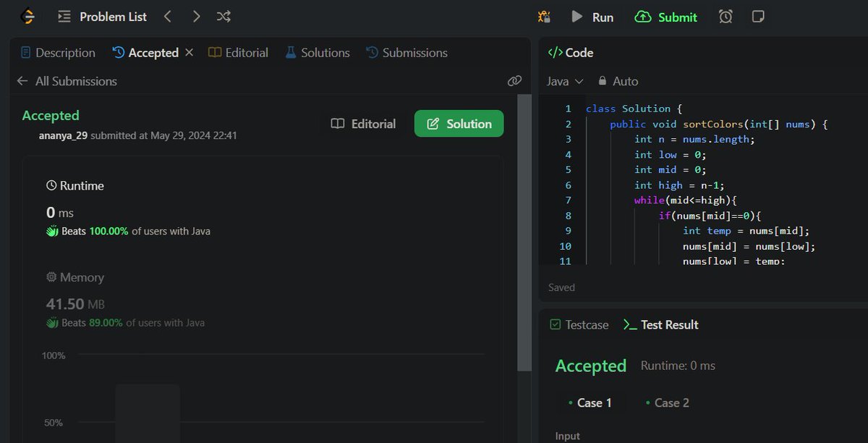Run the code
868x443 pixels.
click(592, 17)
